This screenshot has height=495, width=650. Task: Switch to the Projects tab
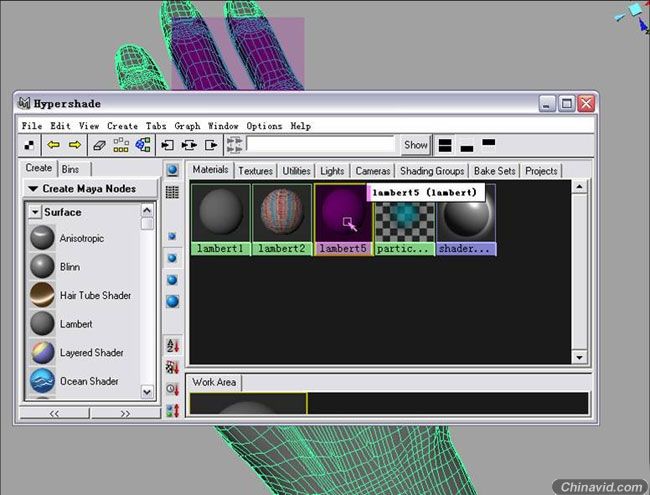(541, 171)
